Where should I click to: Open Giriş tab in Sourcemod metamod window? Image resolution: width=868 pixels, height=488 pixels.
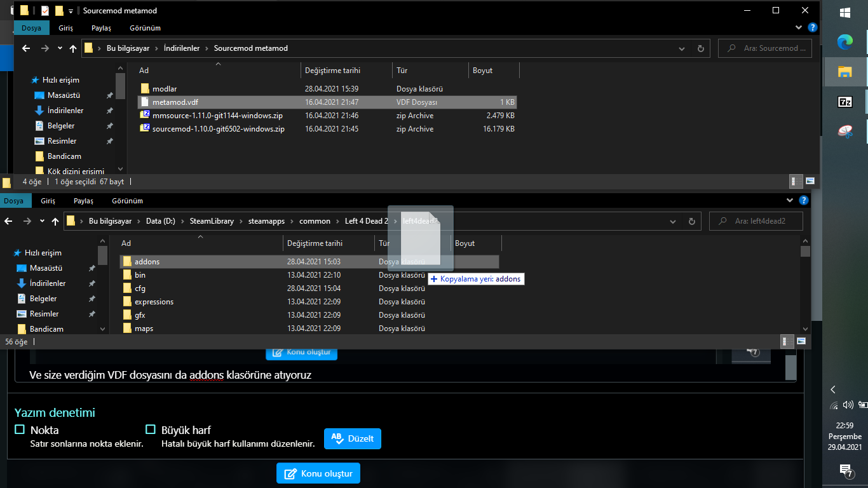[x=66, y=28]
